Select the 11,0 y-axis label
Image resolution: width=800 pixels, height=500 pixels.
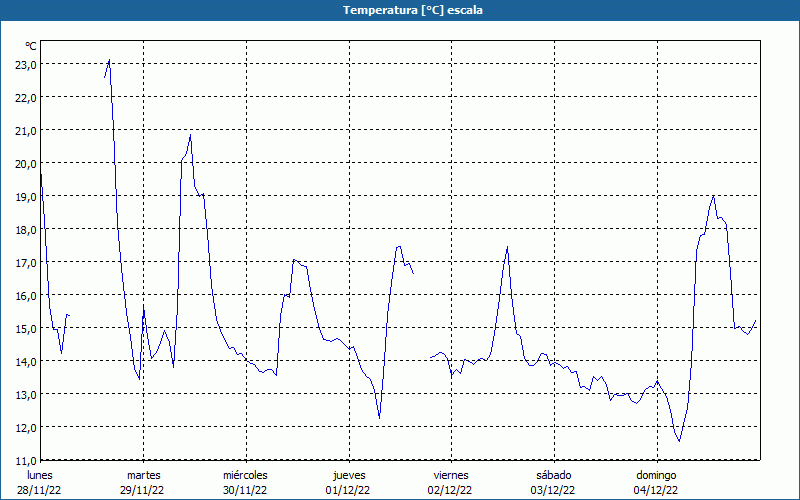coord(27,460)
